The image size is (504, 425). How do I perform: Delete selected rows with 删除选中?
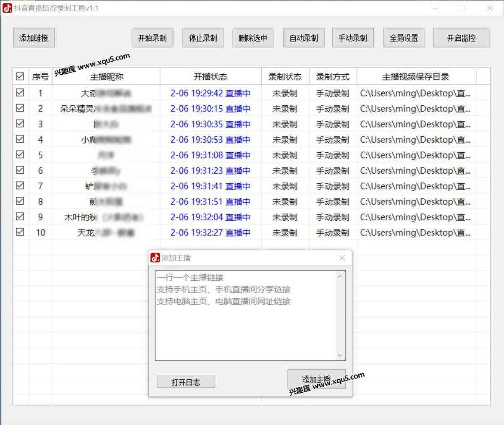[x=253, y=38]
